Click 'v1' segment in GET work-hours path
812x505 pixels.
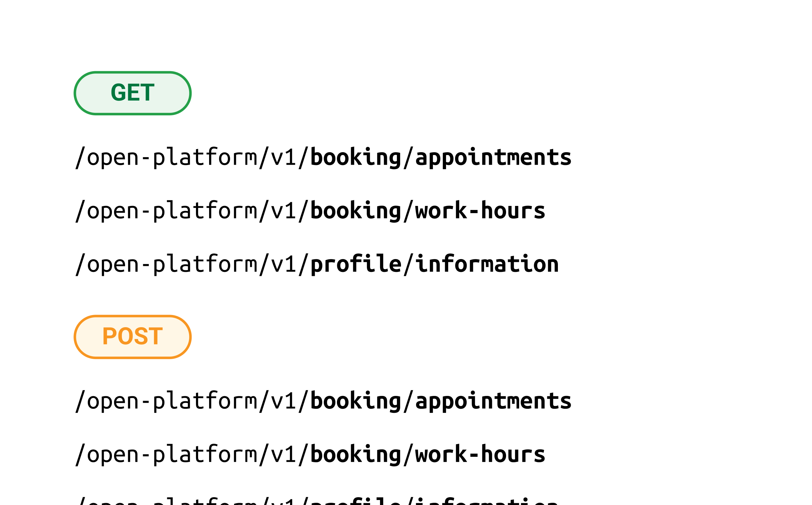(283, 211)
